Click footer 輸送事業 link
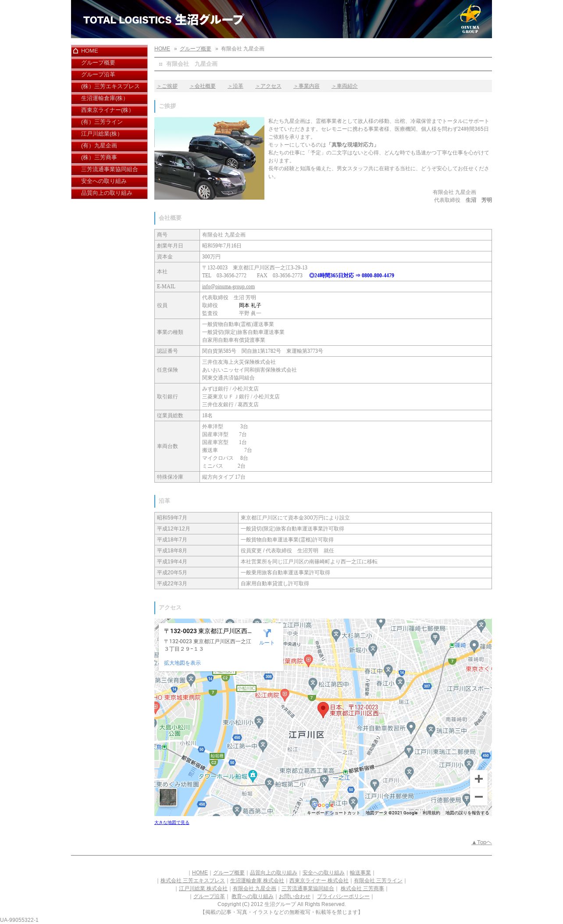The height and width of the screenshot is (924, 563). [360, 873]
